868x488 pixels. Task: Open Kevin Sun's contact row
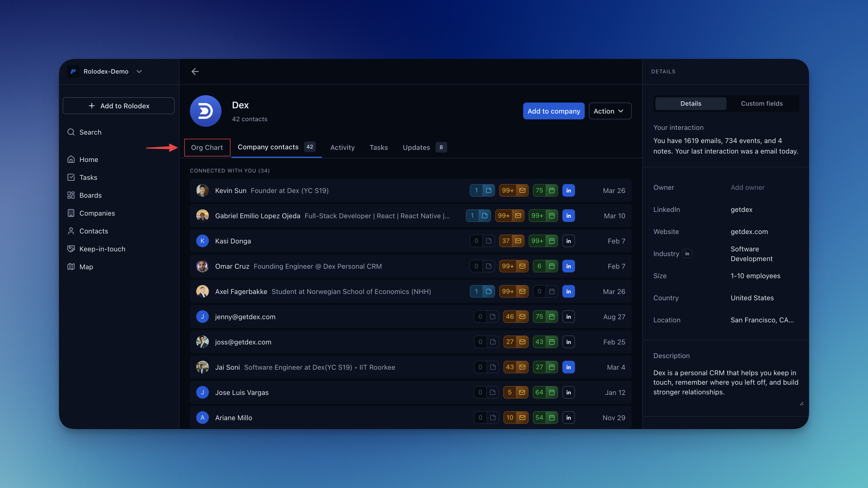tap(411, 191)
